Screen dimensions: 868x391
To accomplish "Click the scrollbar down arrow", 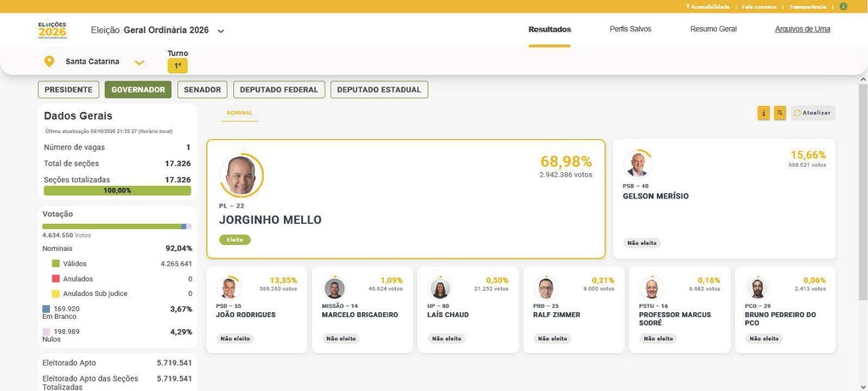I will tap(863, 386).
